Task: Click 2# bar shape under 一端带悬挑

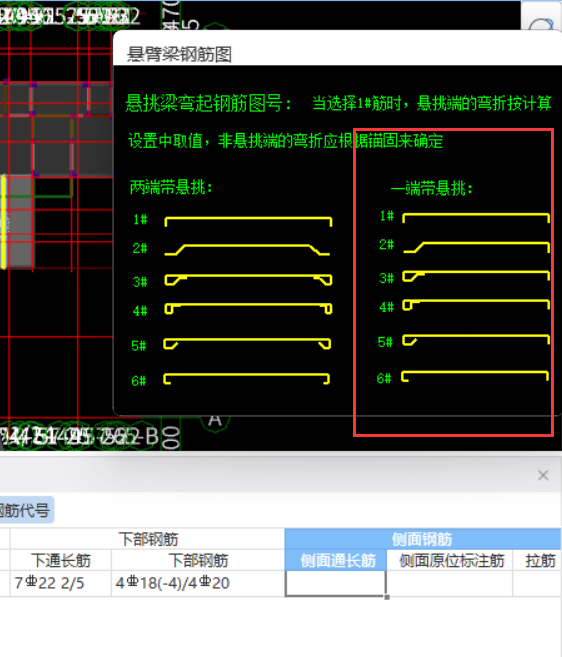Action: 476,247
